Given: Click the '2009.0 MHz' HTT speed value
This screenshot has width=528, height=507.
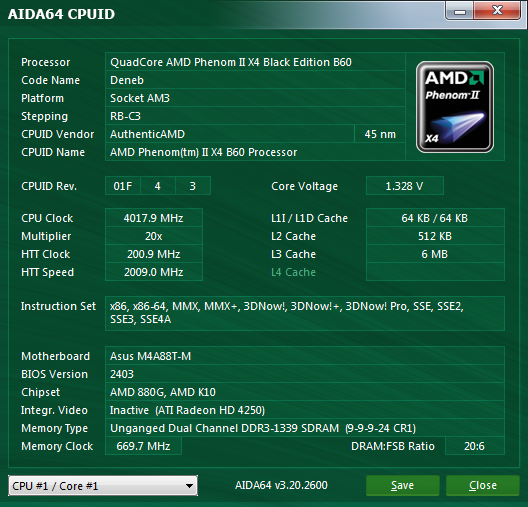Looking at the screenshot, I should (x=154, y=272).
